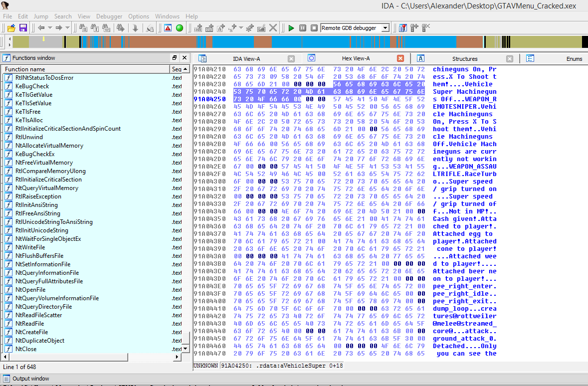Click the Output window title

(x=31, y=379)
